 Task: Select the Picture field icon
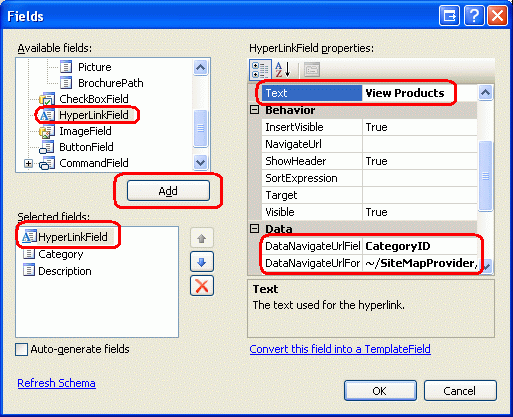tap(66, 67)
